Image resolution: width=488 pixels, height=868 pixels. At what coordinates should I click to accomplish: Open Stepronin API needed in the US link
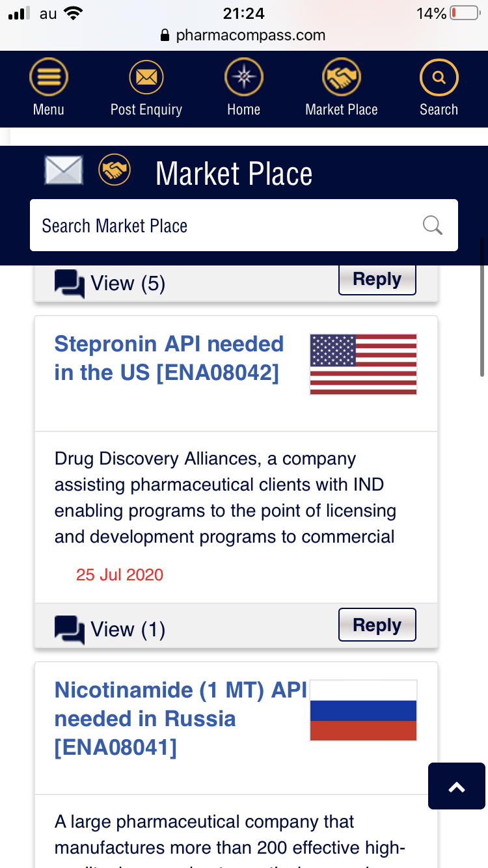pyautogui.click(x=169, y=358)
